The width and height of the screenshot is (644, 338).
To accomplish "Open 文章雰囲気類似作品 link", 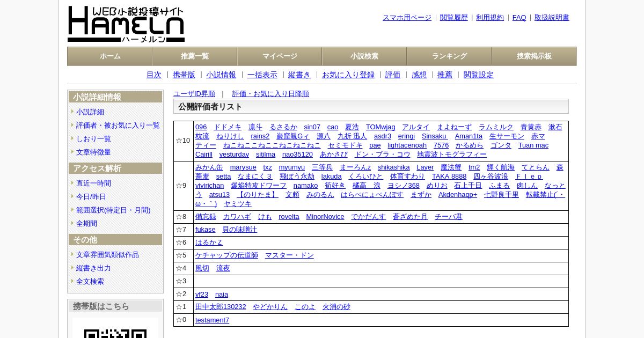I will pyautogui.click(x=107, y=255).
